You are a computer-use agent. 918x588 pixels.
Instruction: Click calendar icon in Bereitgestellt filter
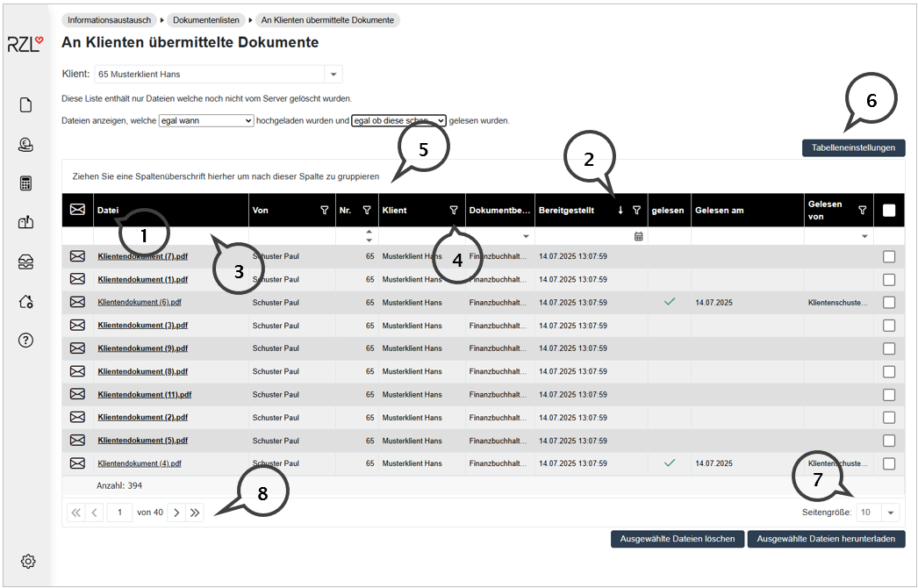click(x=639, y=236)
